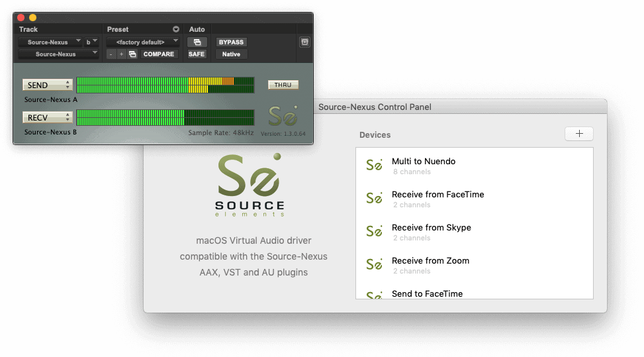
Task: Minimize the plugin window with yellow button
Action: click(33, 18)
